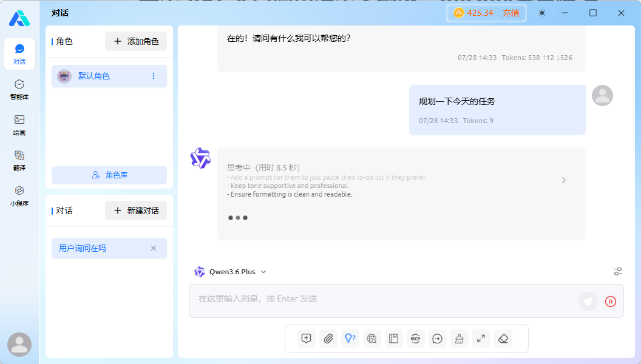The image size is (641, 364).
Task: Click the 充值 recharge link
Action: (510, 13)
